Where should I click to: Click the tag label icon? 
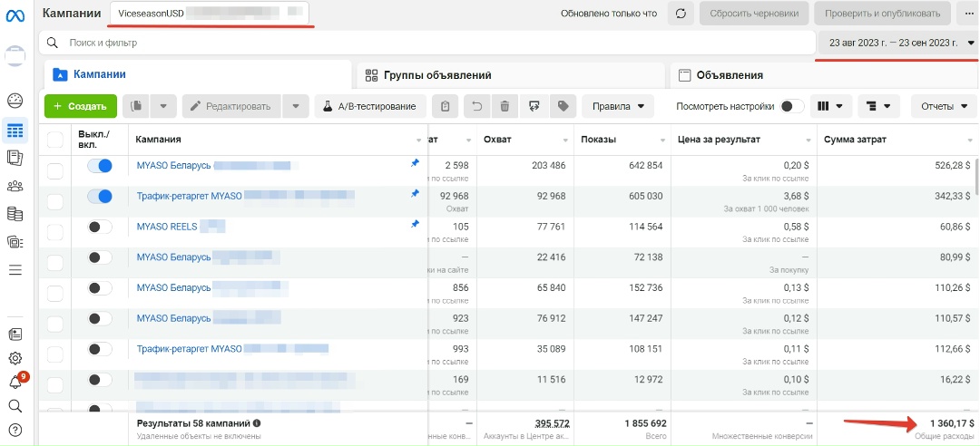pos(563,106)
